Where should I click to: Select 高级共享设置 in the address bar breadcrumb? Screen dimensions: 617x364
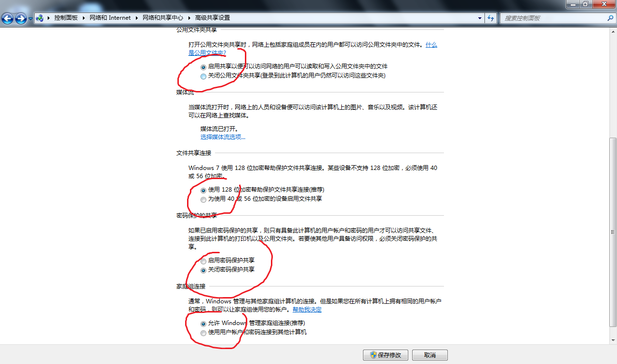click(x=212, y=18)
